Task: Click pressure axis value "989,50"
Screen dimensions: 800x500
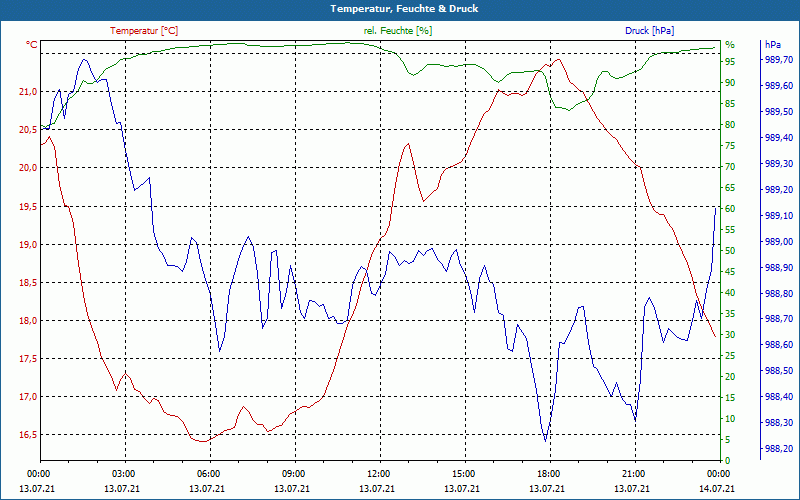Action: pos(779,112)
